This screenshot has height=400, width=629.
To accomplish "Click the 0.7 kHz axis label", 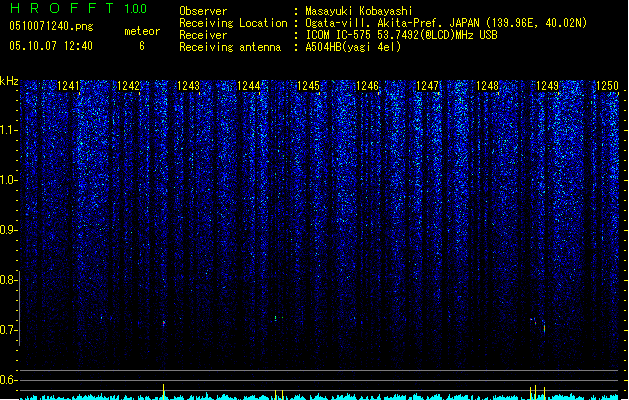I will tap(8, 330).
